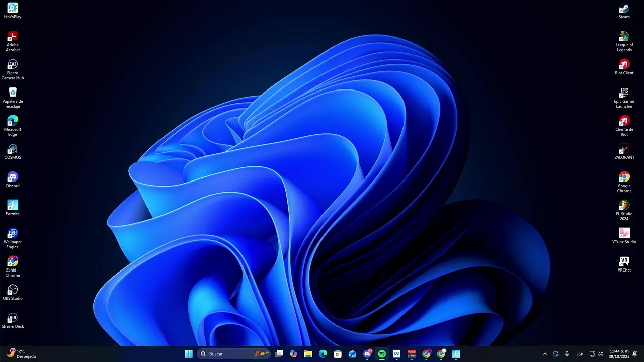This screenshot has width=644, height=362.
Task: Open File Explorer from the taskbar
Action: click(x=308, y=354)
